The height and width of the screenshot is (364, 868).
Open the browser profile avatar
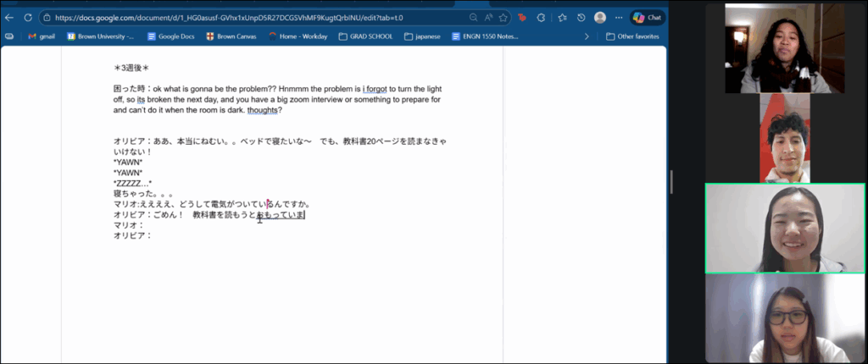point(600,17)
